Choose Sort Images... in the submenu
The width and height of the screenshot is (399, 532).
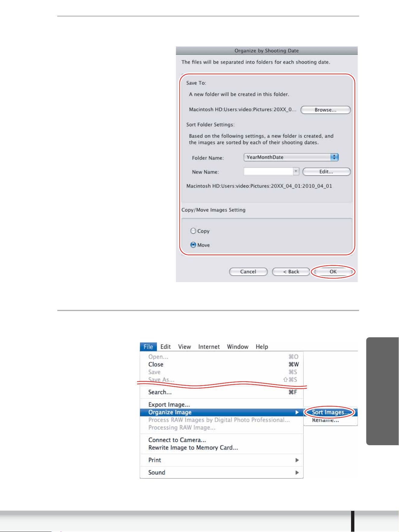tap(331, 412)
